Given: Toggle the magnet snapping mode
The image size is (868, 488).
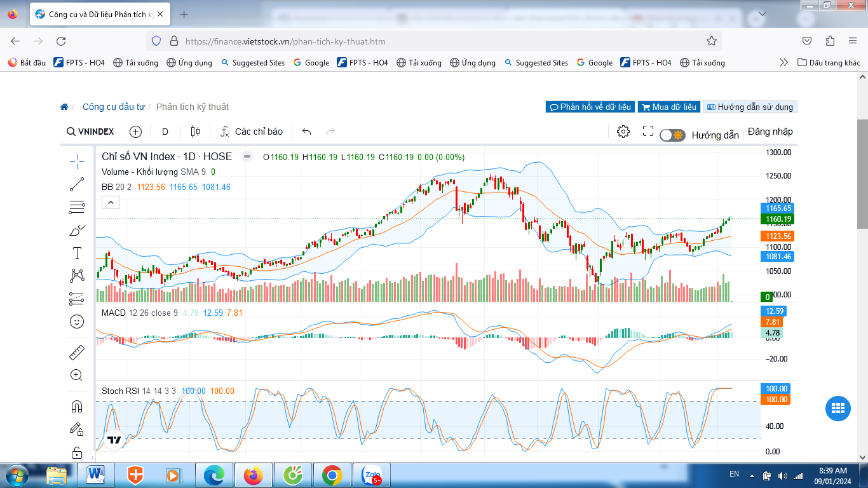Looking at the screenshot, I should click(77, 406).
